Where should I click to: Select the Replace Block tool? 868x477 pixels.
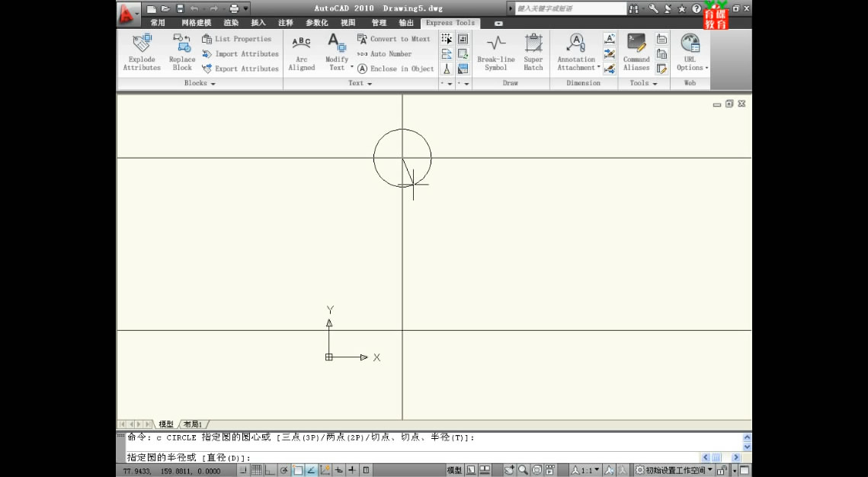(x=182, y=53)
